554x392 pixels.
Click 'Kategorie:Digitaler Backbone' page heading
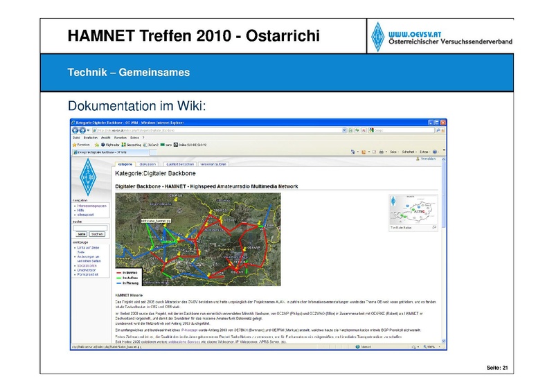(x=155, y=174)
